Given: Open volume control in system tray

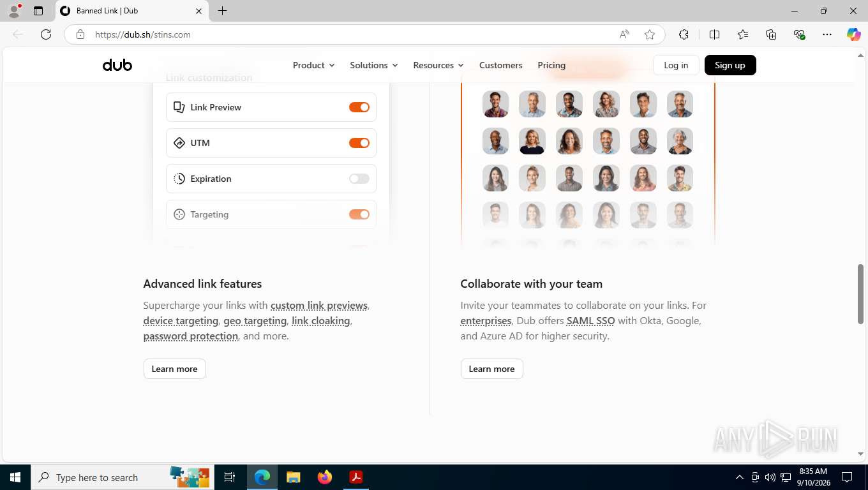Looking at the screenshot, I should [x=770, y=477].
